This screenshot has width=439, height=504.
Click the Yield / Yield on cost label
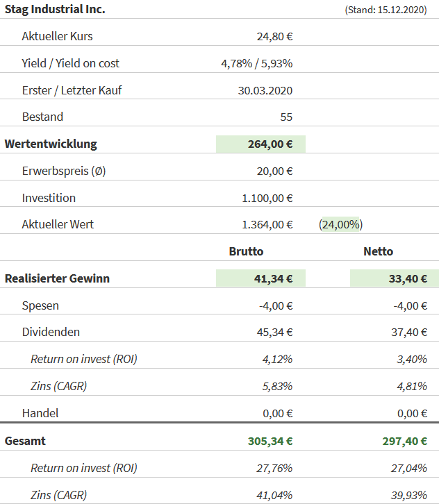70,63
